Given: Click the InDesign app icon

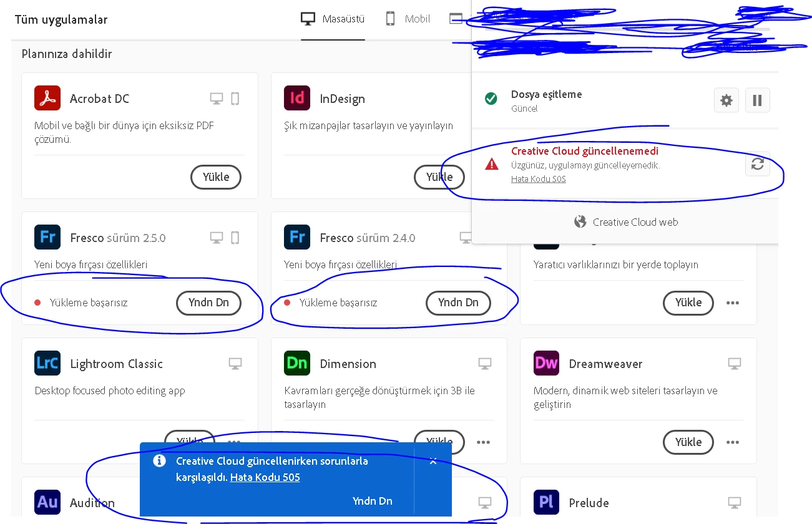Looking at the screenshot, I should click(297, 99).
